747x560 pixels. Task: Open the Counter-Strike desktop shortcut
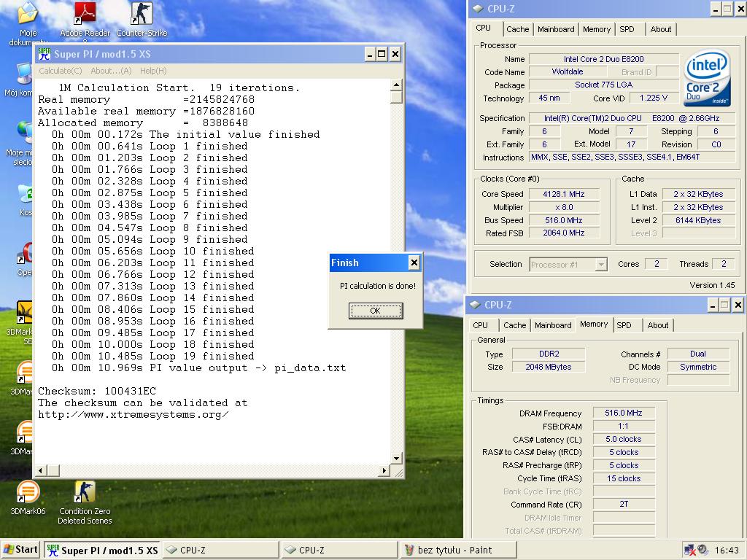tap(142, 19)
